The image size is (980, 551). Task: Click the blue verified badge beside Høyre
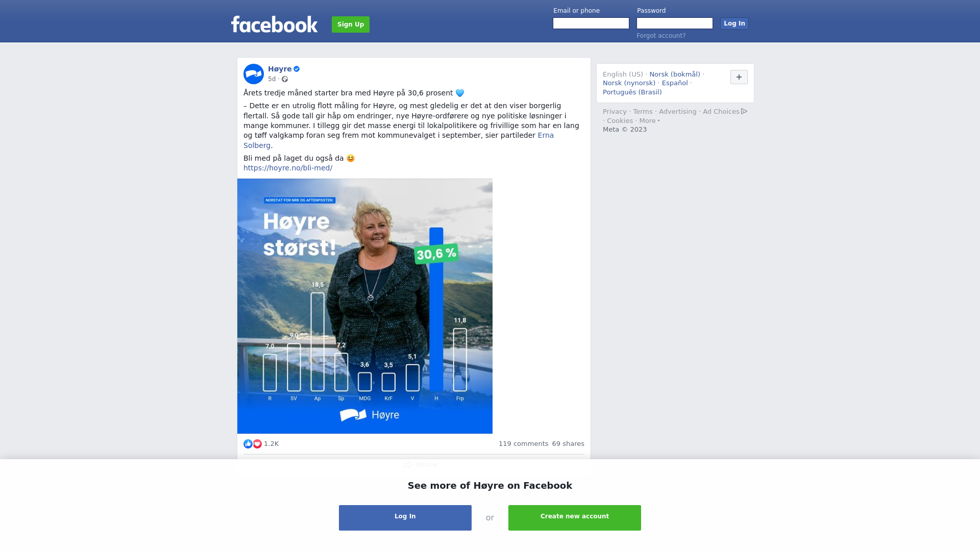(x=297, y=69)
